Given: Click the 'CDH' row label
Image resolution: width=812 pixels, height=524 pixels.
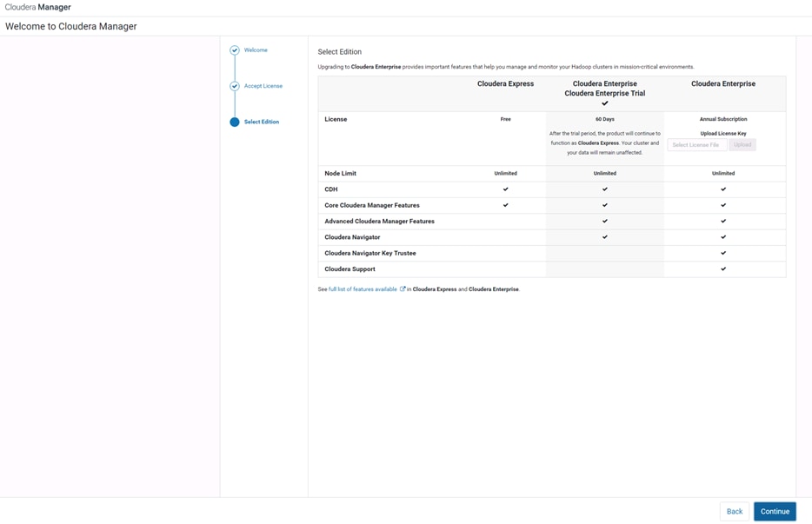Looking at the screenshot, I should tap(331, 189).
